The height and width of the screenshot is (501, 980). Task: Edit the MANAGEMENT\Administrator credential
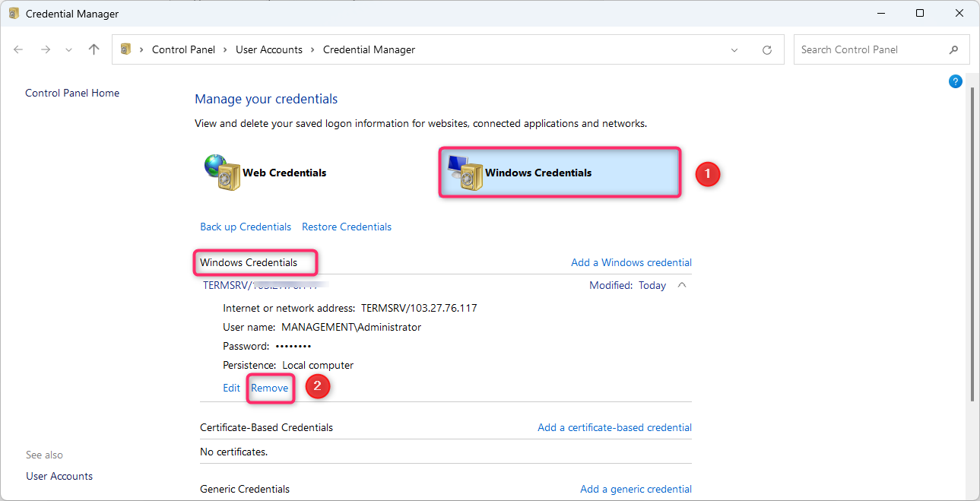pos(231,388)
